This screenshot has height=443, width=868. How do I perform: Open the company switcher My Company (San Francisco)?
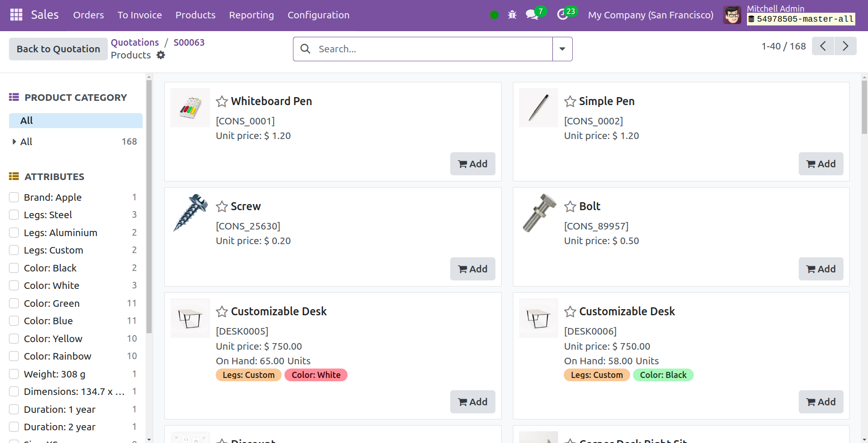click(x=650, y=15)
